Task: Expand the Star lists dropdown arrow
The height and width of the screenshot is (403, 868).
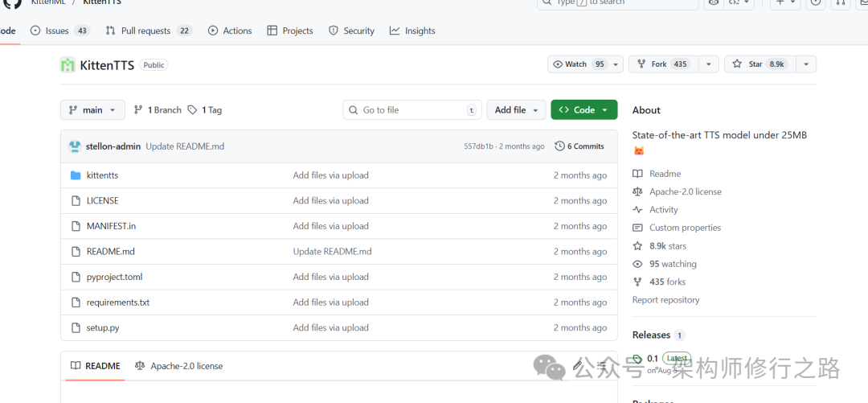Action: coord(806,64)
